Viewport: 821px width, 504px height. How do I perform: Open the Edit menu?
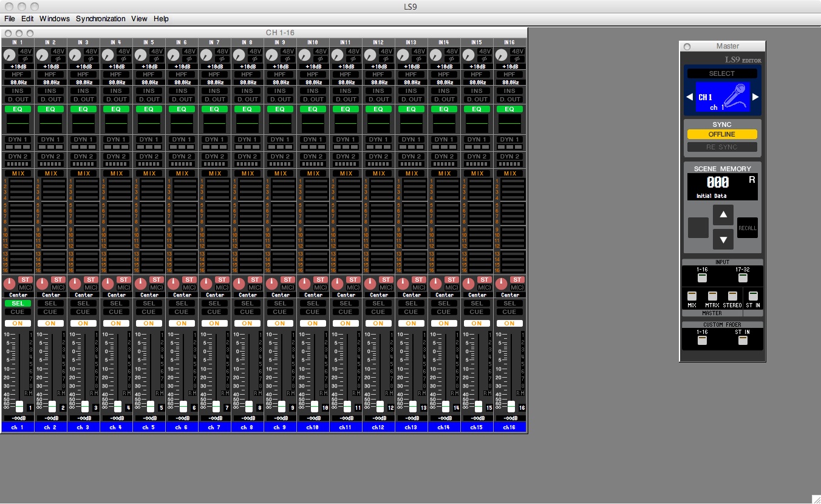pos(27,19)
